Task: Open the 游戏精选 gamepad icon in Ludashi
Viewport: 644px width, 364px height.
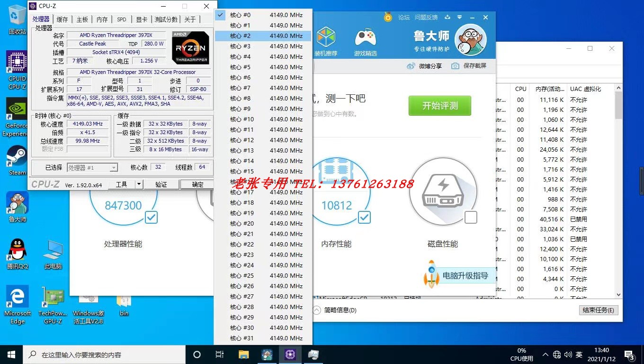Action: tap(366, 38)
